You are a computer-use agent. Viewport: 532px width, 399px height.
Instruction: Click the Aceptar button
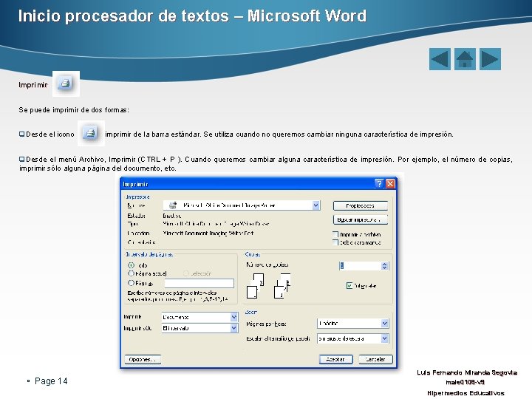[x=336, y=359]
